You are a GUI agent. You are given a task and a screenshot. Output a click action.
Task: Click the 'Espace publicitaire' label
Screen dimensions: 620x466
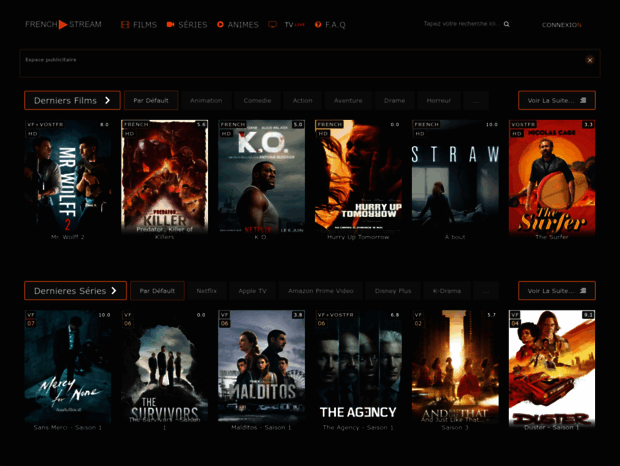pyautogui.click(x=51, y=60)
